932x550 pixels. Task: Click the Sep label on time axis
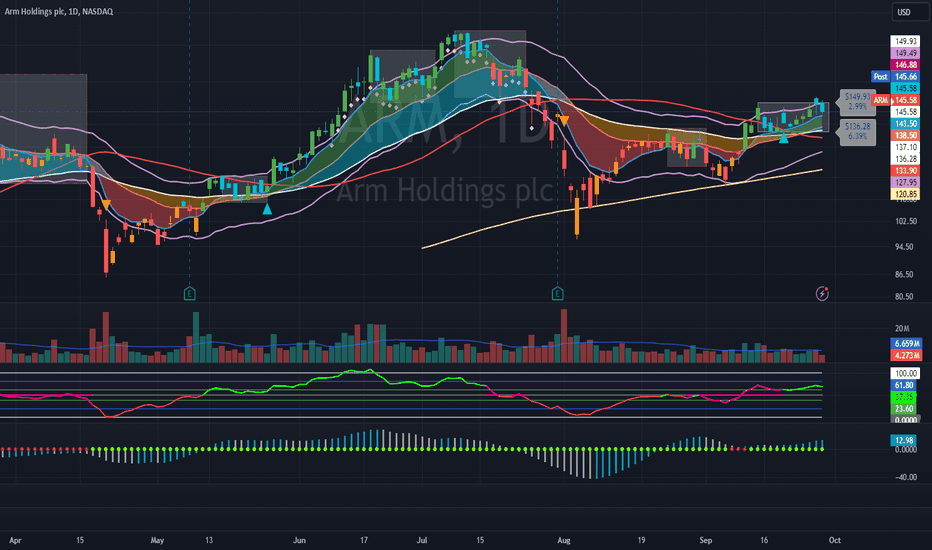click(x=706, y=540)
